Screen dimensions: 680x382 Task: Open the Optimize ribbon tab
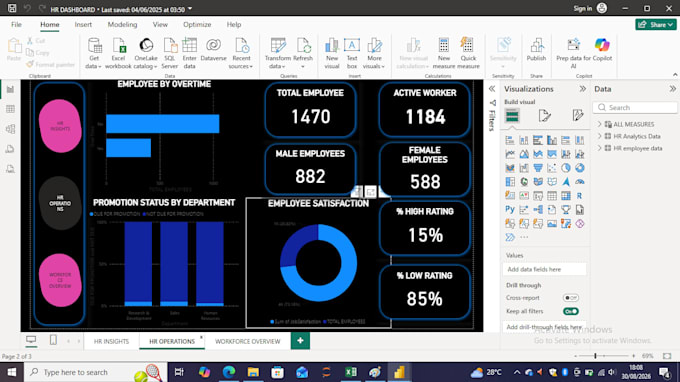(197, 25)
